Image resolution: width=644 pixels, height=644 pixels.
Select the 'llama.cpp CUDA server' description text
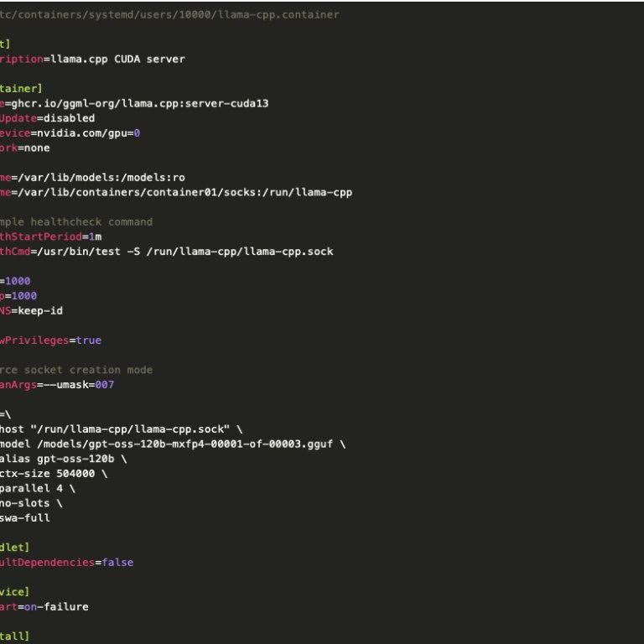tap(118, 60)
